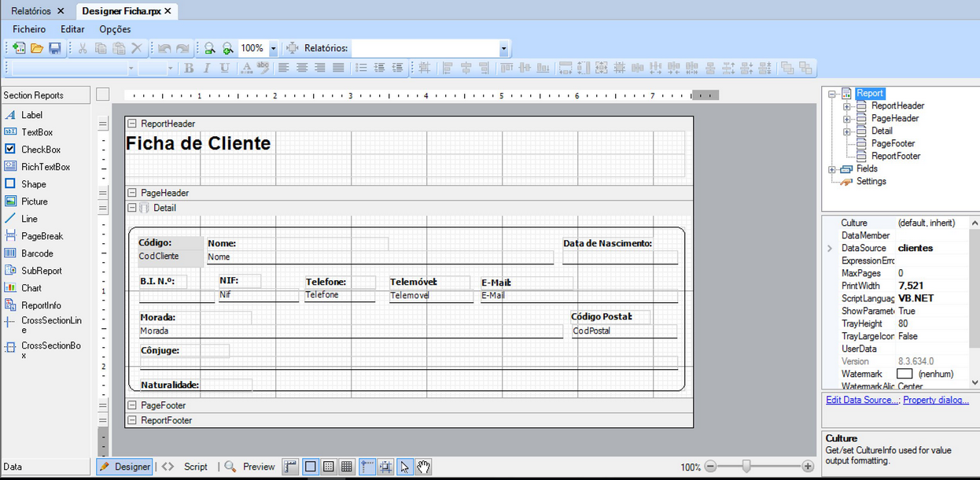Collapse the Detail section
The width and height of the screenshot is (980, 480).
point(132,208)
